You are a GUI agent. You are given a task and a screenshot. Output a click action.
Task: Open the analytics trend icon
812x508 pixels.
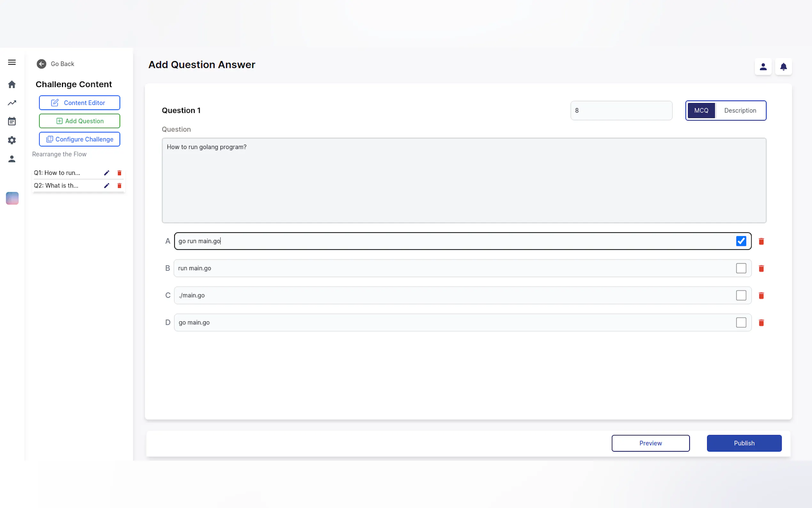click(x=12, y=103)
